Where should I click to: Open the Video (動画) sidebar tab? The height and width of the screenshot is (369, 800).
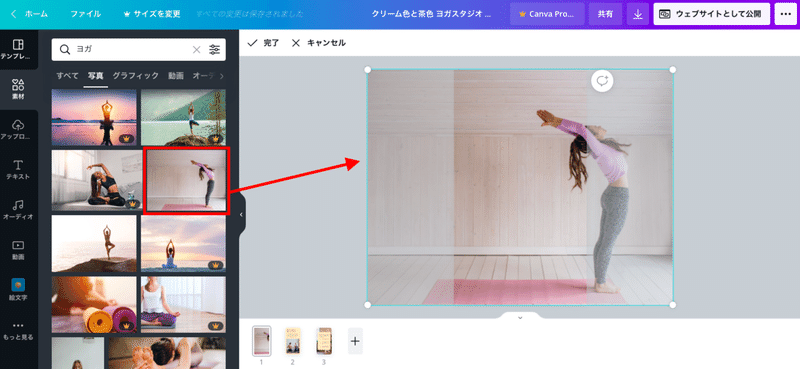(x=18, y=250)
